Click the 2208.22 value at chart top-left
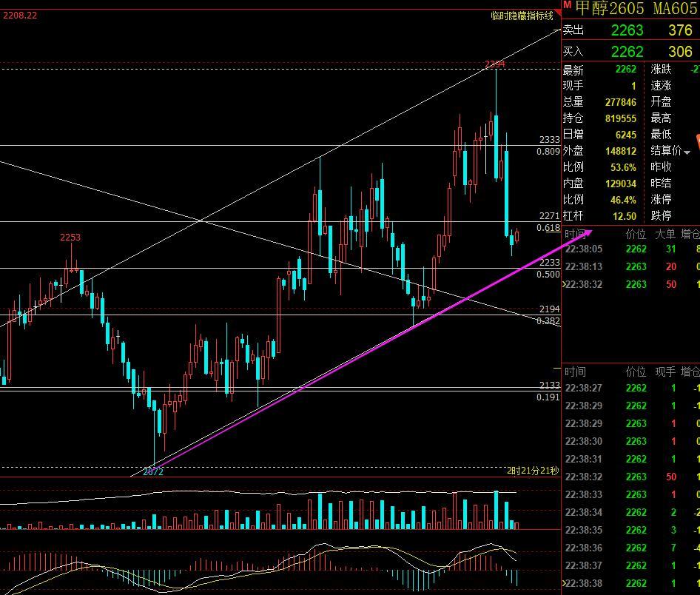 point(20,16)
